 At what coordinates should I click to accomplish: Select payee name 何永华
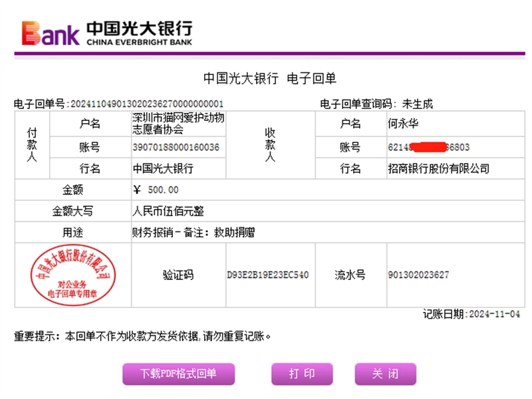pyautogui.click(x=403, y=124)
